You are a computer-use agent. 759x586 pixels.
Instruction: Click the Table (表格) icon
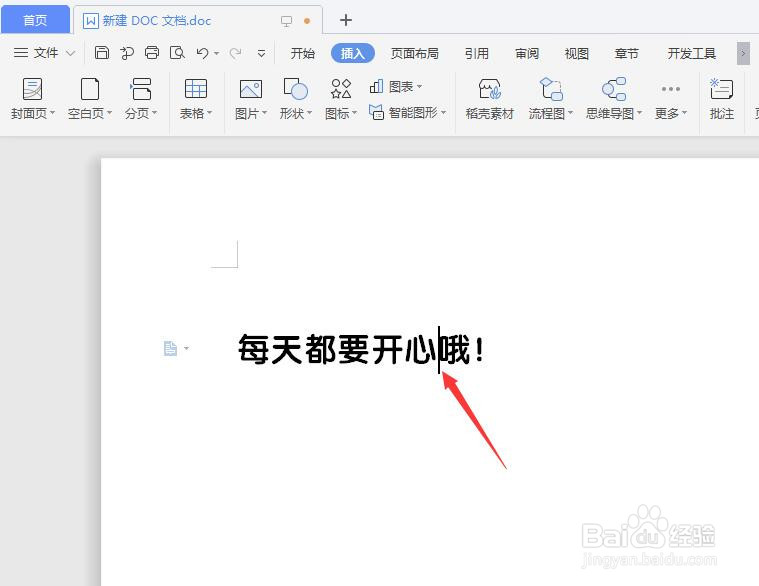(196, 89)
